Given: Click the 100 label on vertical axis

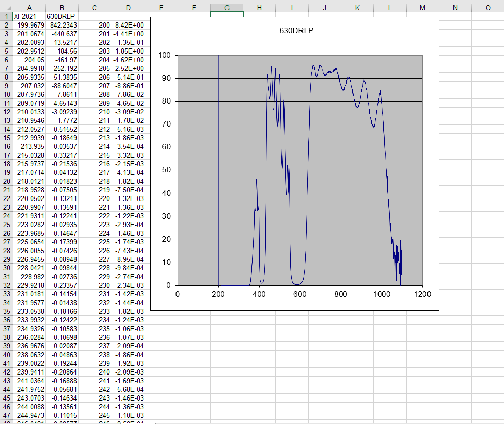Looking at the screenshot, I should click(x=164, y=55).
